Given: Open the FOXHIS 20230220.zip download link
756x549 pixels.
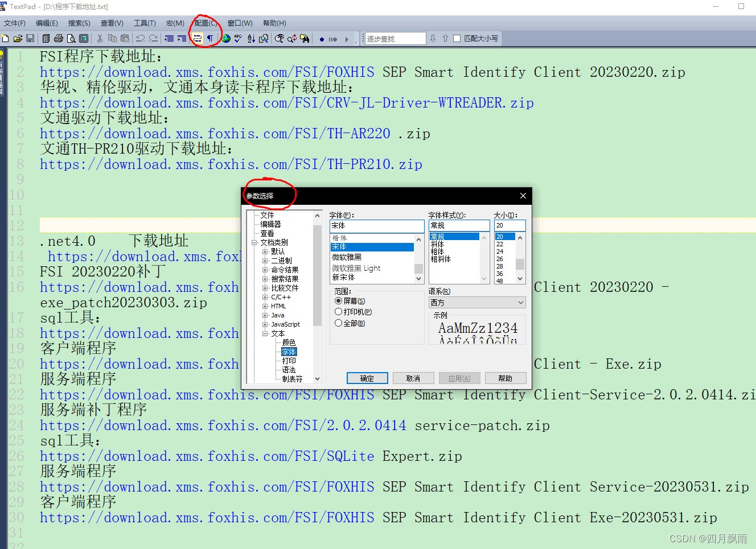Looking at the screenshot, I should (x=363, y=72).
